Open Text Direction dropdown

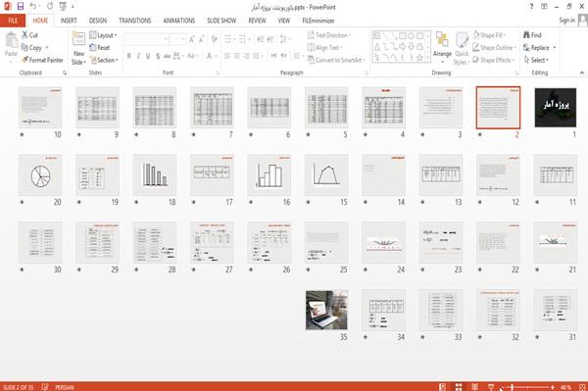click(329, 35)
